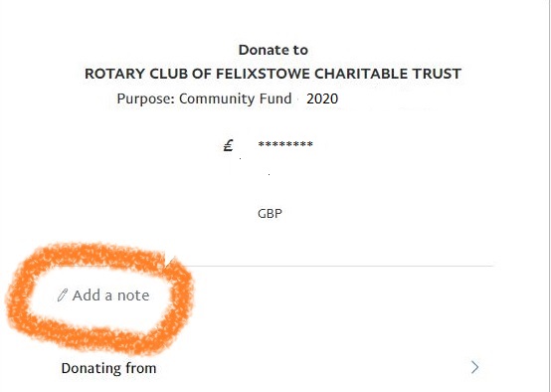Select the Donating from row label
The height and width of the screenshot is (392, 551).
click(108, 368)
